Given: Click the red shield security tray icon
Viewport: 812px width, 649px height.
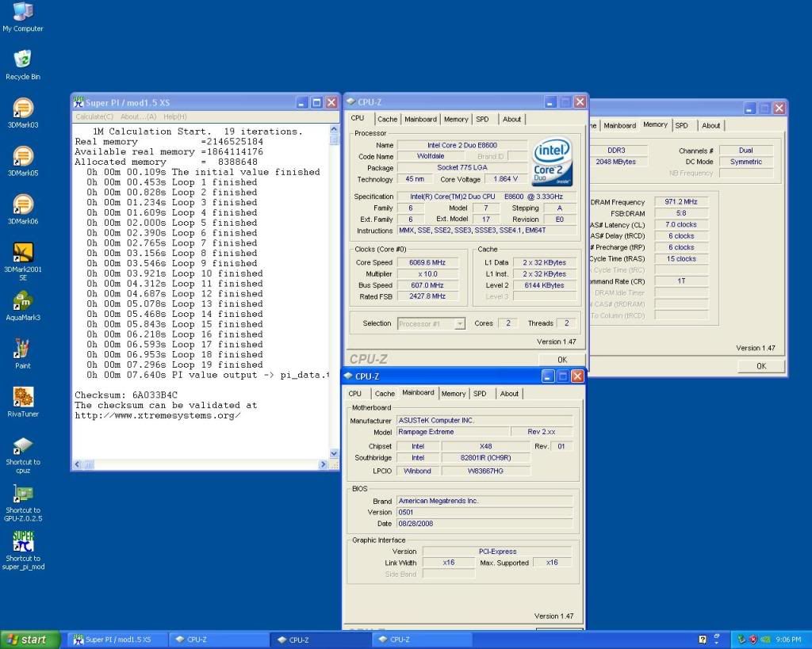Looking at the screenshot, I should click(753, 639).
